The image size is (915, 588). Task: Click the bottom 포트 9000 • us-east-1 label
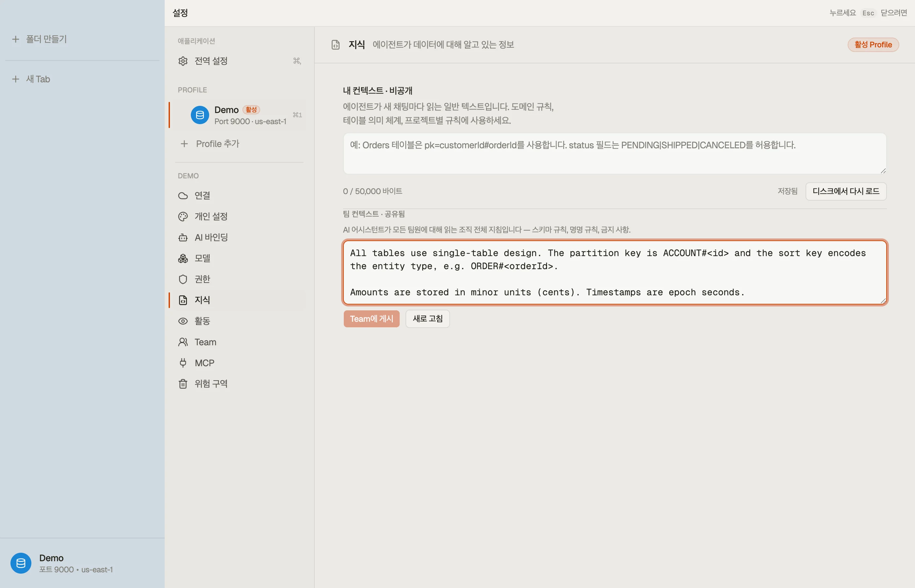(76, 570)
